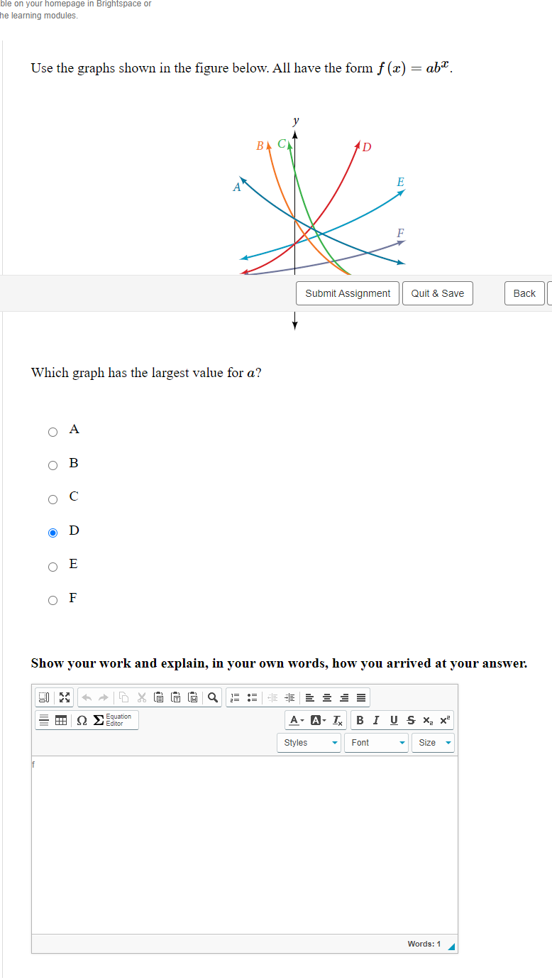Insert a numbered list in the editor

tap(235, 697)
